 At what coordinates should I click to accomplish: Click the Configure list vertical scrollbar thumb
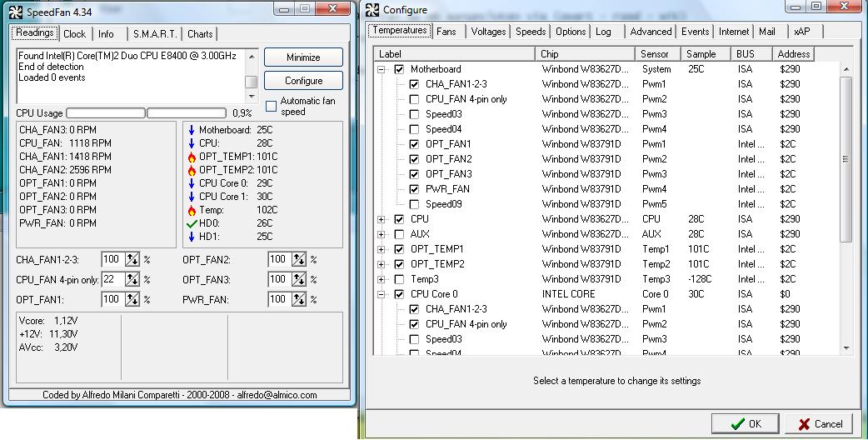[x=846, y=159]
